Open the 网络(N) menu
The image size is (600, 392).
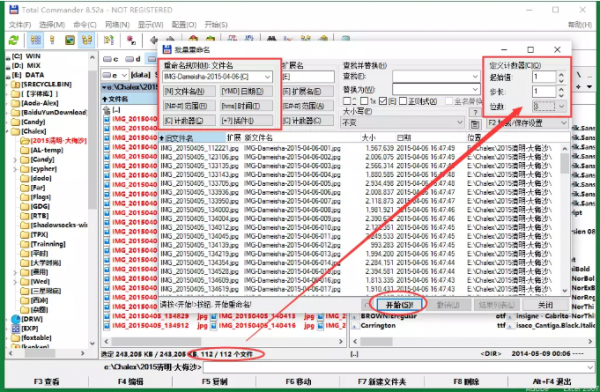click(x=117, y=25)
